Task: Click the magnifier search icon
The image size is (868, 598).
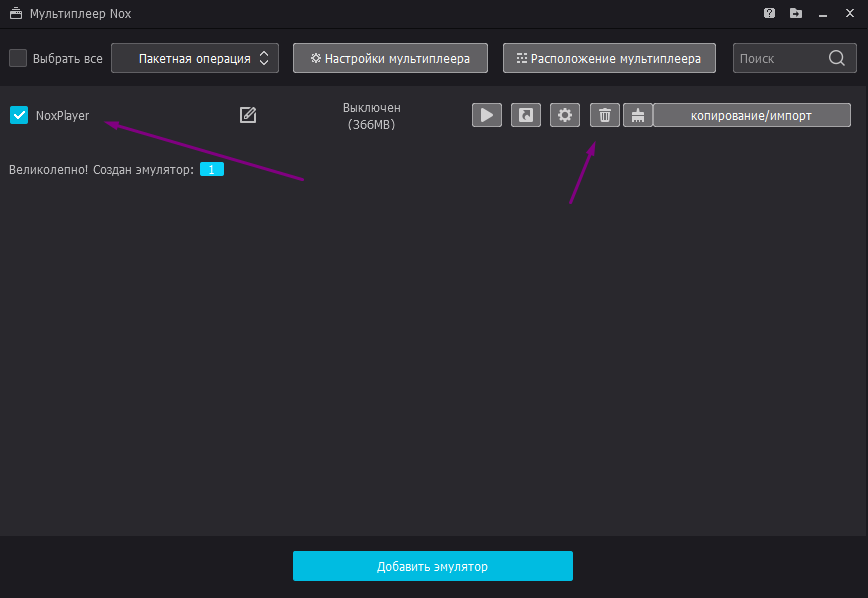Action: [836, 58]
